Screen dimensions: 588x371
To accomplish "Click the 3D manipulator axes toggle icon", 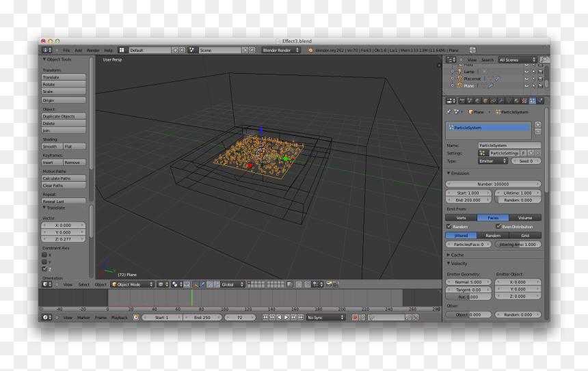I will (x=196, y=284).
